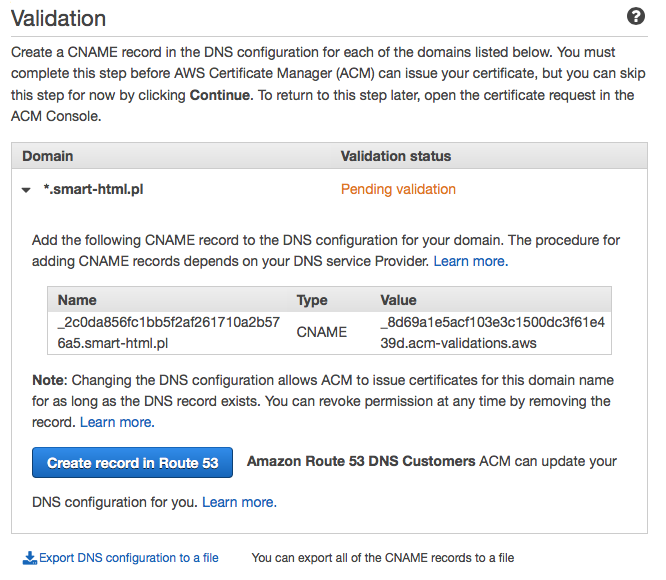Click the Domain column header
This screenshot has width=666, height=580.
48,156
